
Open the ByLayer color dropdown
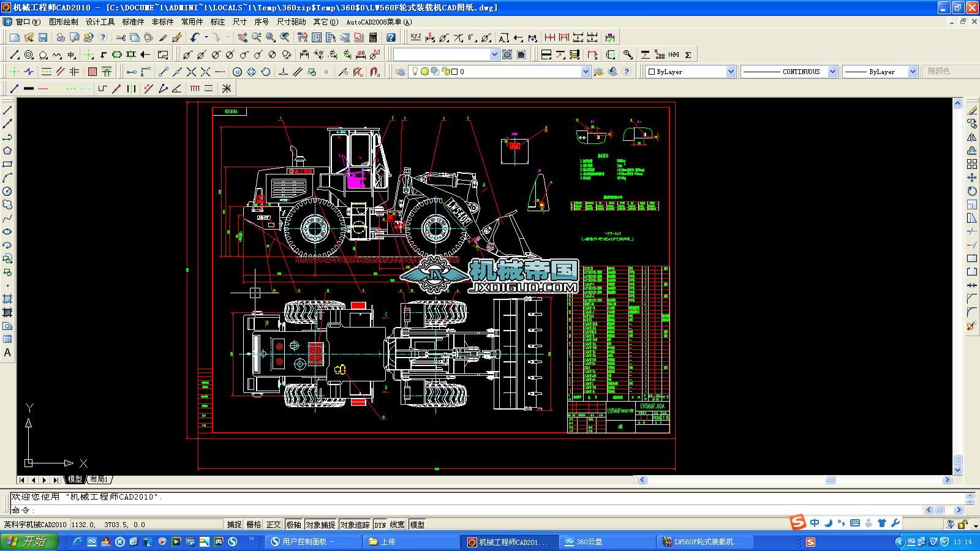coord(730,72)
